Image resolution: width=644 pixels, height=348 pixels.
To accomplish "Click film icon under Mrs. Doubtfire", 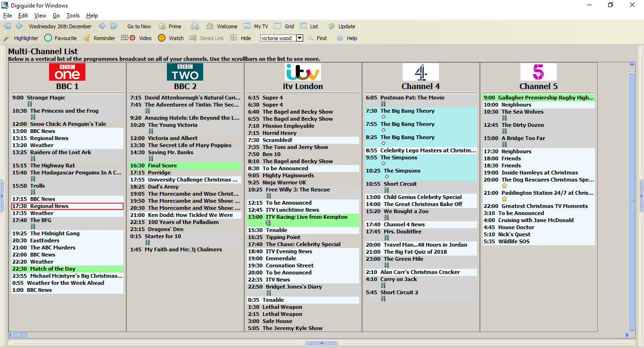I will [387, 238].
